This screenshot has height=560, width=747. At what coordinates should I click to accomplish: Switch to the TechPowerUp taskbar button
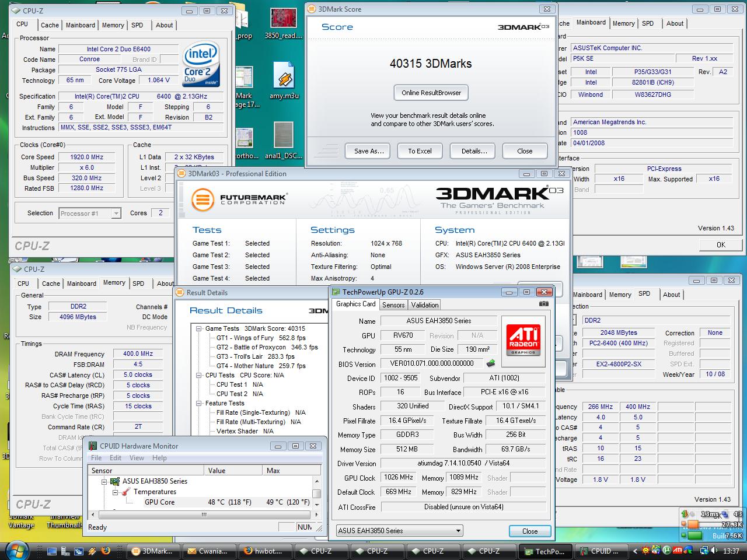click(544, 551)
